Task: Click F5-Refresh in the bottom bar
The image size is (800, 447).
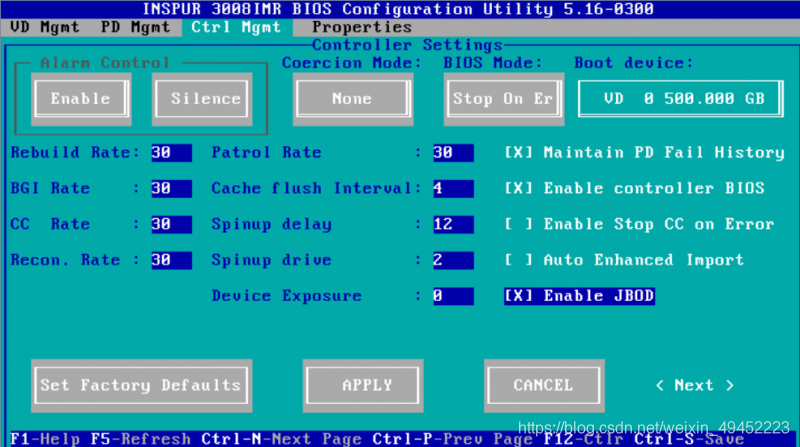Action: [x=140, y=439]
